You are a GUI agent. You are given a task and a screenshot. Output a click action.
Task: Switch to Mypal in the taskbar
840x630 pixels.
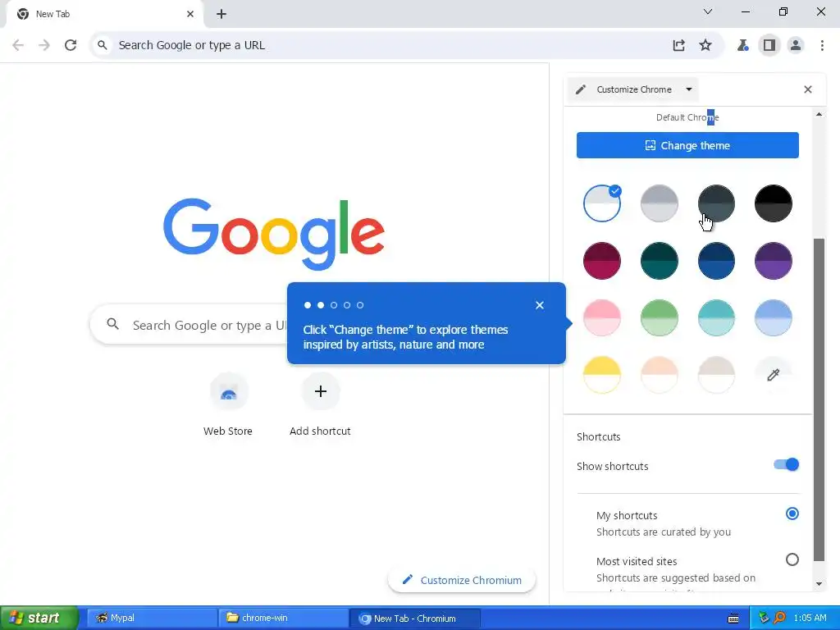(152, 618)
